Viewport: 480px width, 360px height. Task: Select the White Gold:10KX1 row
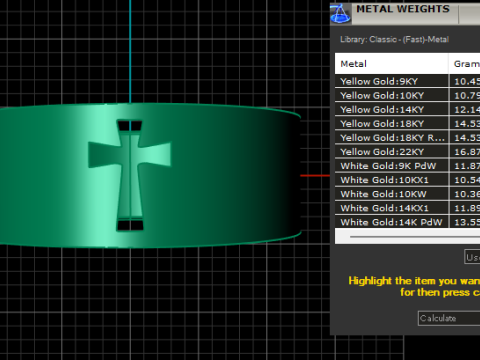tap(407, 180)
